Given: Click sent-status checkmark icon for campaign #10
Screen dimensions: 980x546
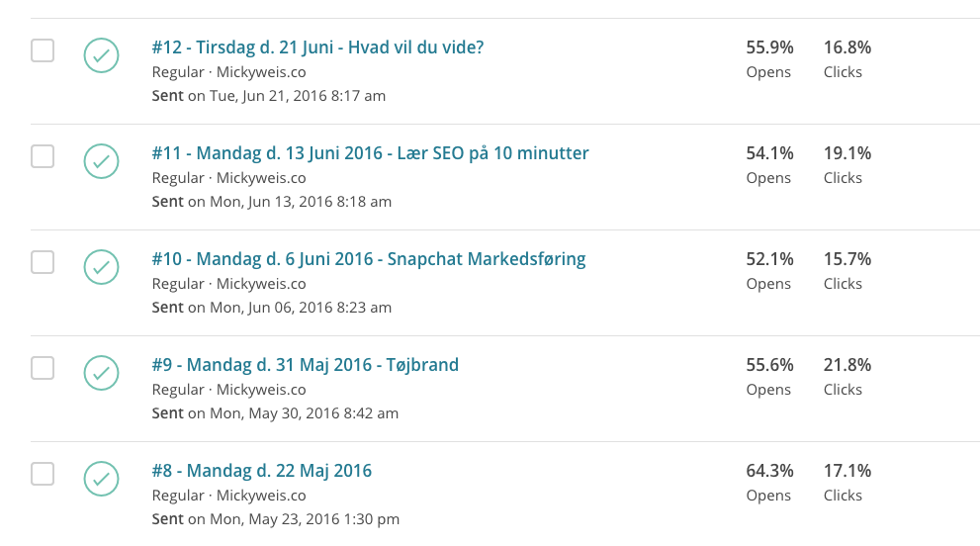Looking at the screenshot, I should click(101, 266).
